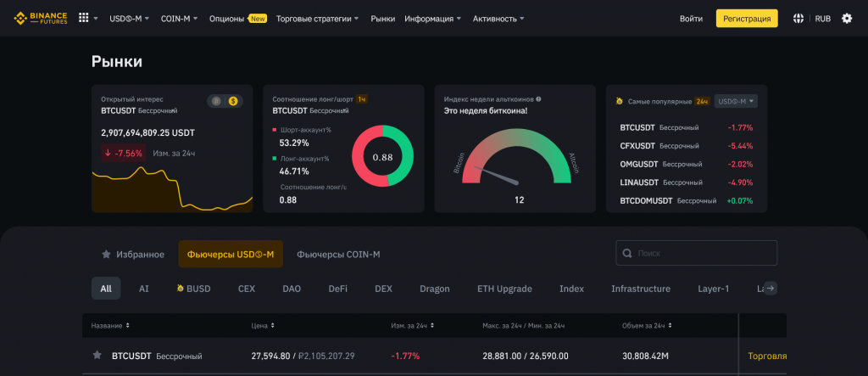This screenshot has height=376, width=868.
Task: Select the DAO category filter
Action: (292, 289)
